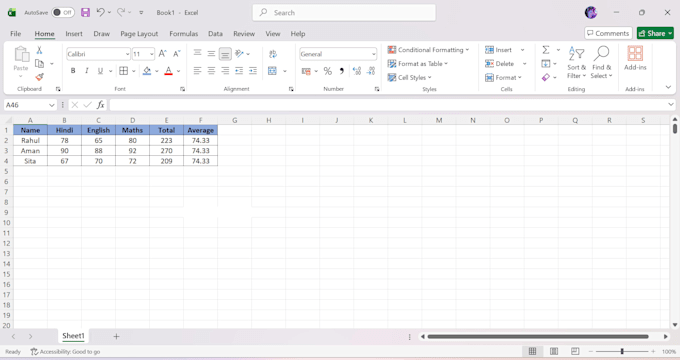Toggle Align Right
This screenshot has width=680, height=360.
click(x=225, y=71)
